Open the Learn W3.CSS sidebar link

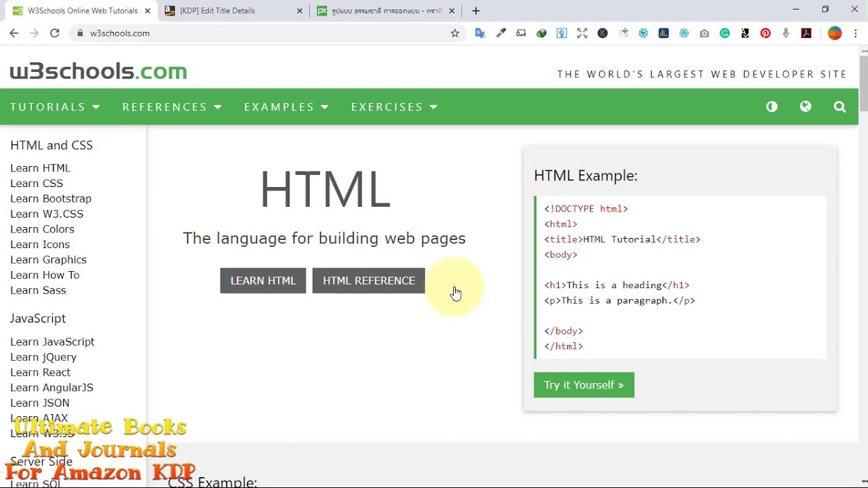click(47, 213)
